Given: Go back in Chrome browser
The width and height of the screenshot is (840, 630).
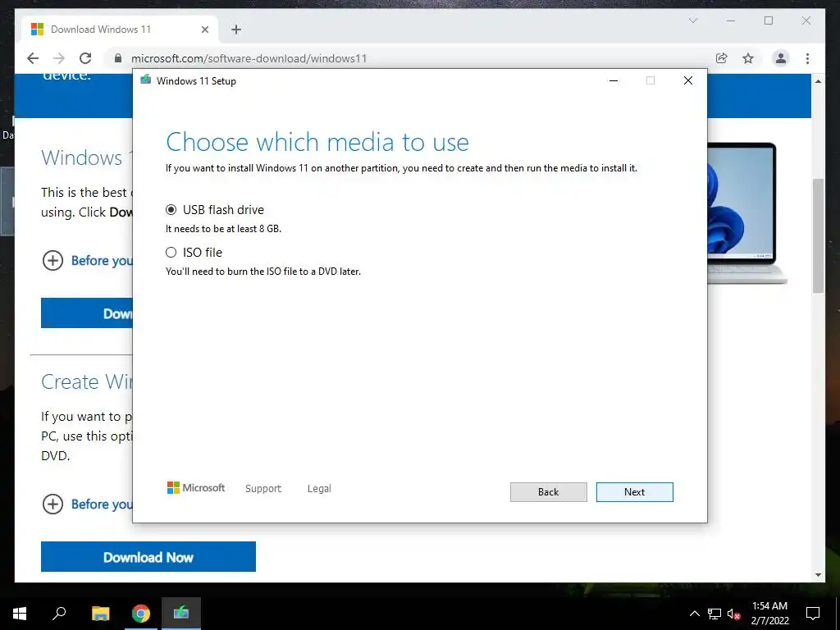Looking at the screenshot, I should click(33, 58).
